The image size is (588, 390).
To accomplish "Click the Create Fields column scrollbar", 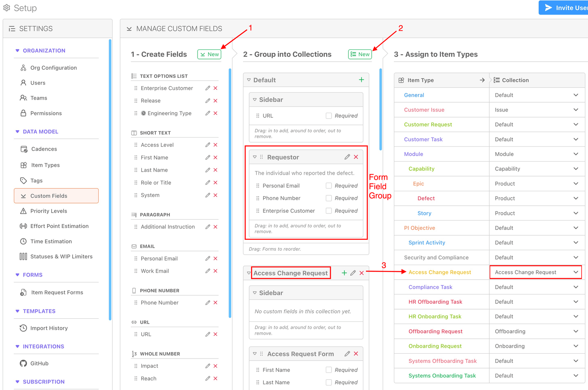I will click(x=230, y=192).
